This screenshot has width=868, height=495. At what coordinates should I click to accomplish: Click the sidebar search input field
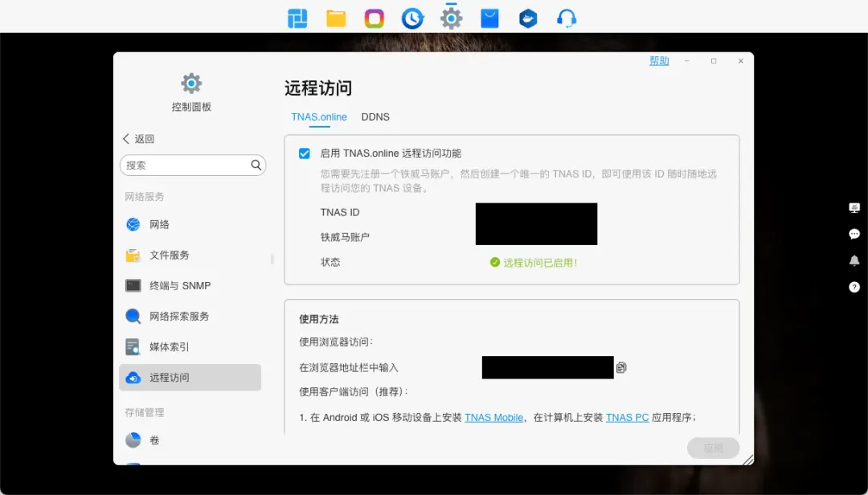[x=185, y=165]
